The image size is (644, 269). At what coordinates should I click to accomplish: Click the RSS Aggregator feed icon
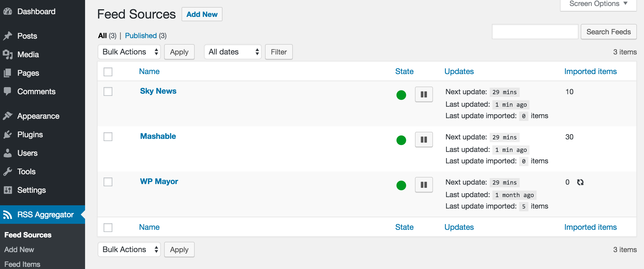click(x=8, y=215)
